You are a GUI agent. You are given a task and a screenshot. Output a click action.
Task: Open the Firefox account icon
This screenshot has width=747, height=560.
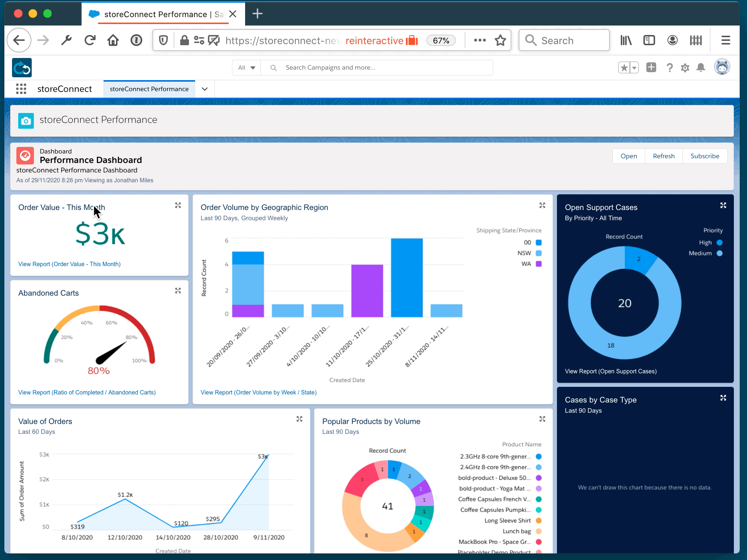coord(673,40)
